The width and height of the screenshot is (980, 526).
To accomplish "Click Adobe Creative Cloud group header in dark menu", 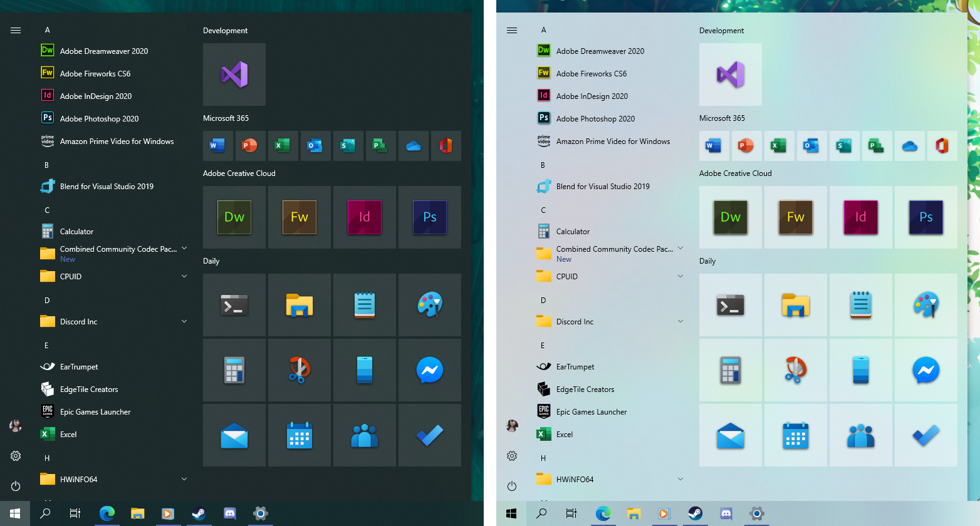I will tap(239, 173).
